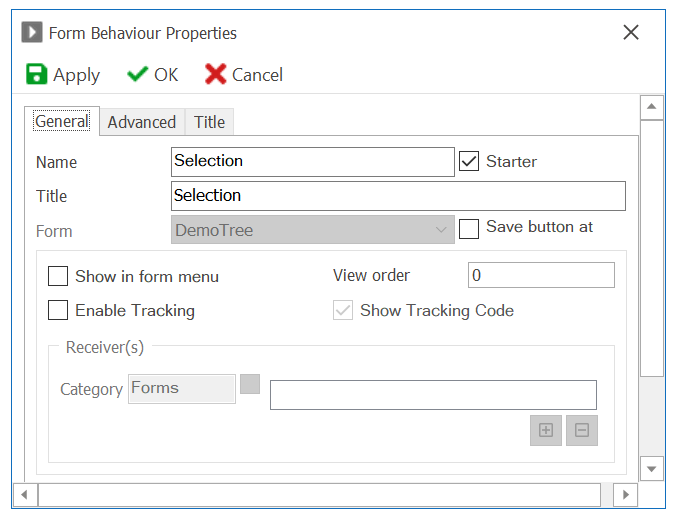679x515 pixels.
Task: Click the down arrow of vertical scrollbar
Action: click(x=651, y=469)
